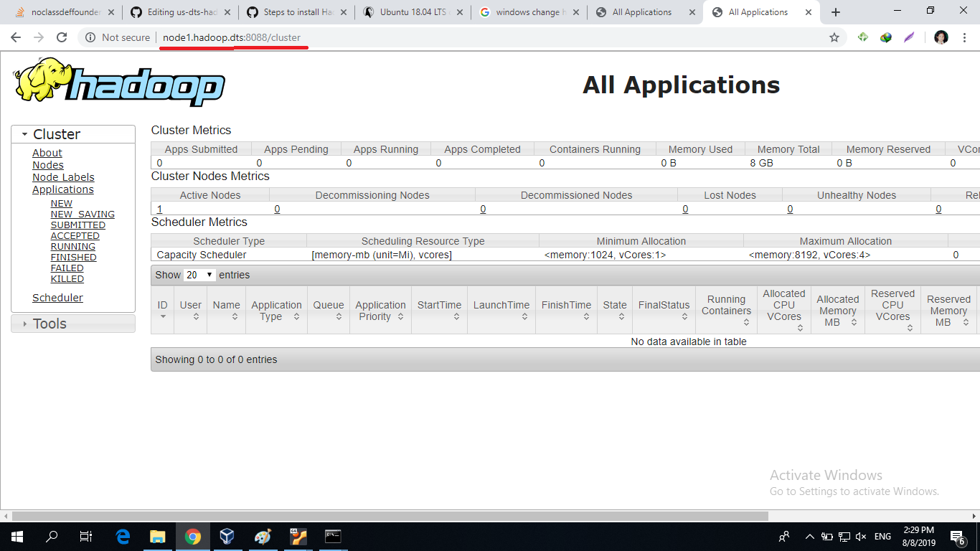Click the green extension icon in toolbar
The width and height of the screenshot is (980, 551).
(863, 37)
